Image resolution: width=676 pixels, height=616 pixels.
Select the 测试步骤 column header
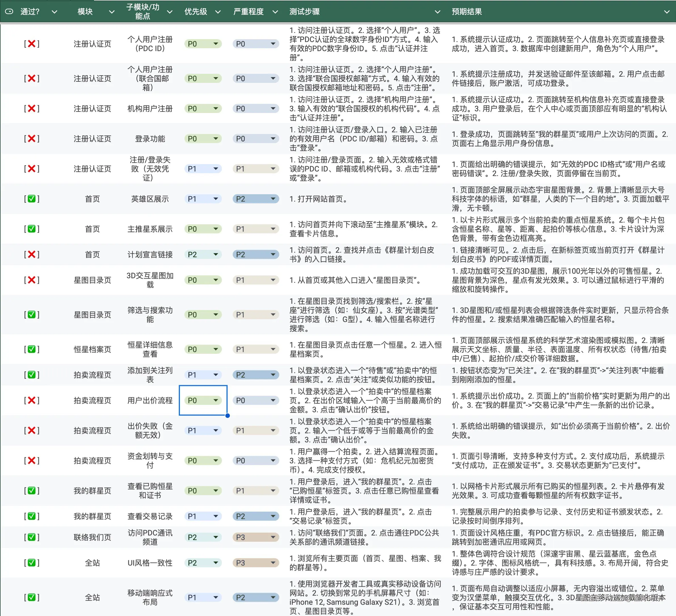coord(305,12)
